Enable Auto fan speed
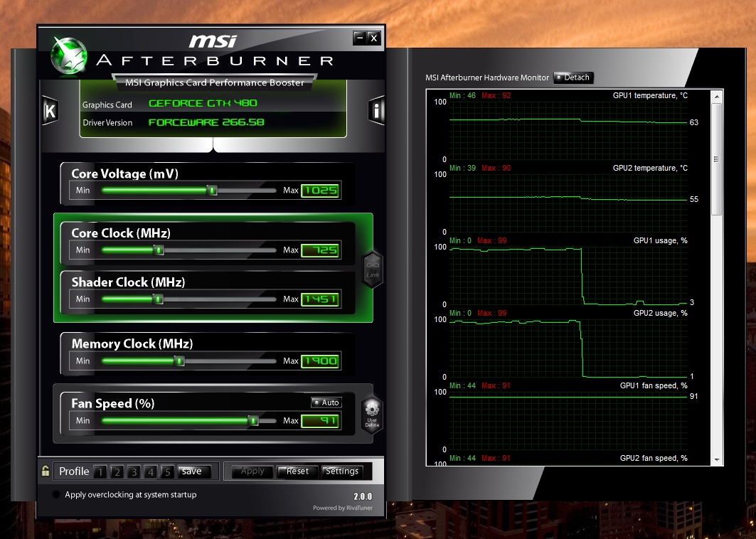Viewport: 756px width, 539px height. tap(326, 402)
